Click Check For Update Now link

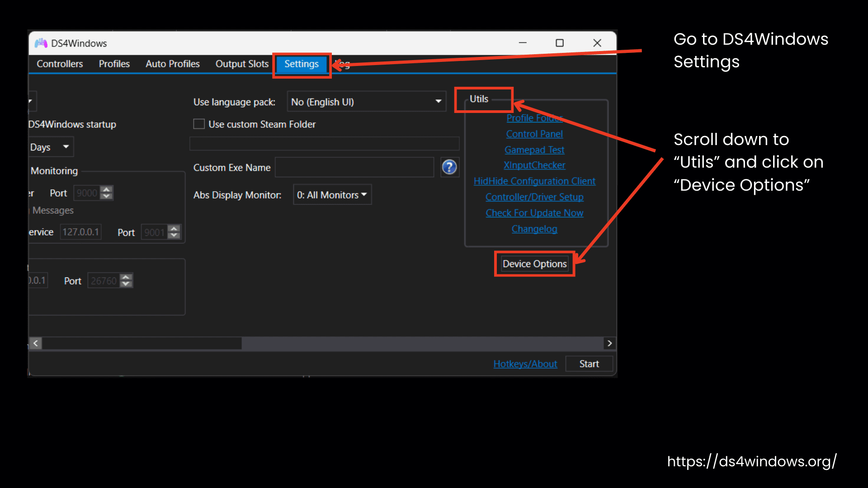coord(534,213)
